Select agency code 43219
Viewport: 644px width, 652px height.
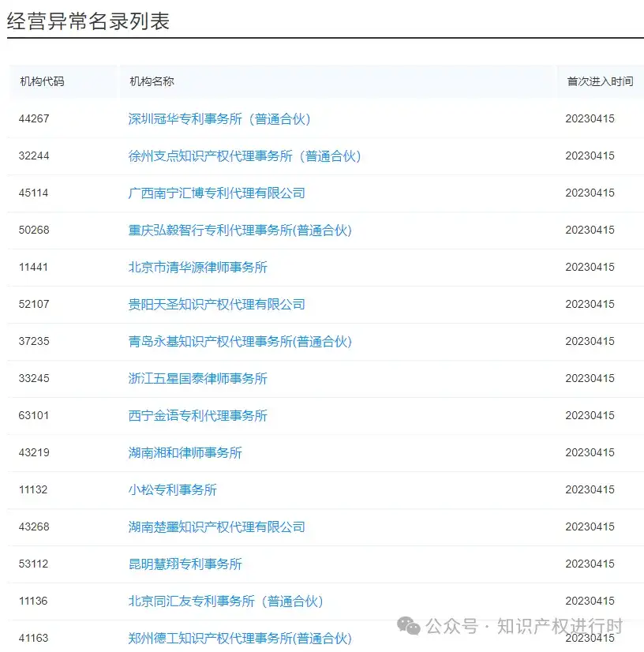point(34,452)
